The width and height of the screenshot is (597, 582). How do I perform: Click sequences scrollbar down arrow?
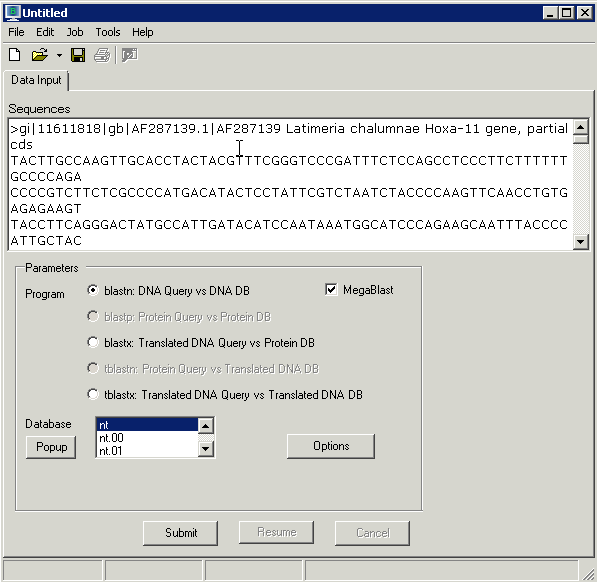tap(580, 242)
